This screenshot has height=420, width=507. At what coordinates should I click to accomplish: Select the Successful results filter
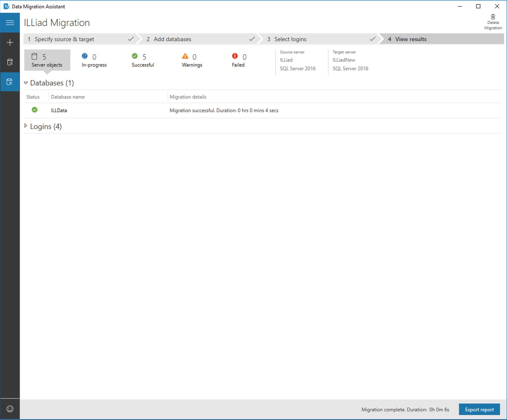click(143, 60)
